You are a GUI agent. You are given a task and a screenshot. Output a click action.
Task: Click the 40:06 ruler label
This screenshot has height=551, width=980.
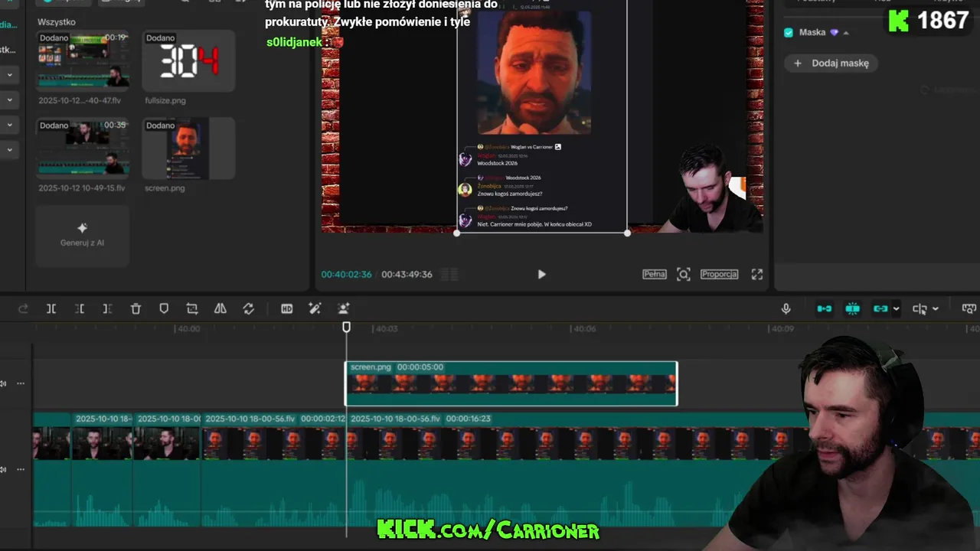pyautogui.click(x=585, y=328)
